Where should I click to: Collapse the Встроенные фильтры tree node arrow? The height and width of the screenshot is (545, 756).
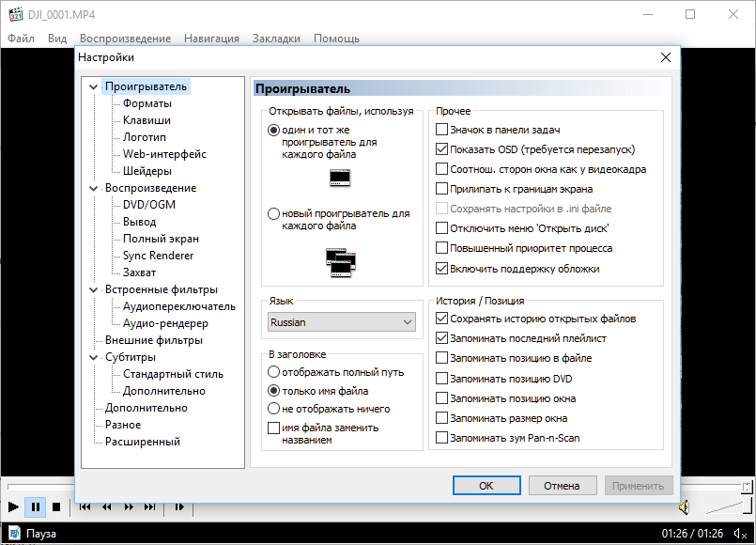tap(94, 289)
